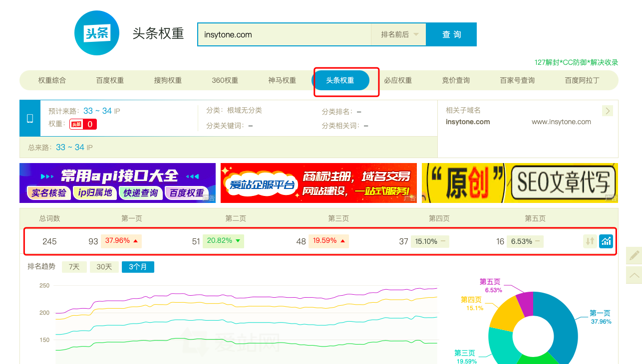Keep 3个月 trend range selected
This screenshot has width=642, height=364.
coord(138,267)
